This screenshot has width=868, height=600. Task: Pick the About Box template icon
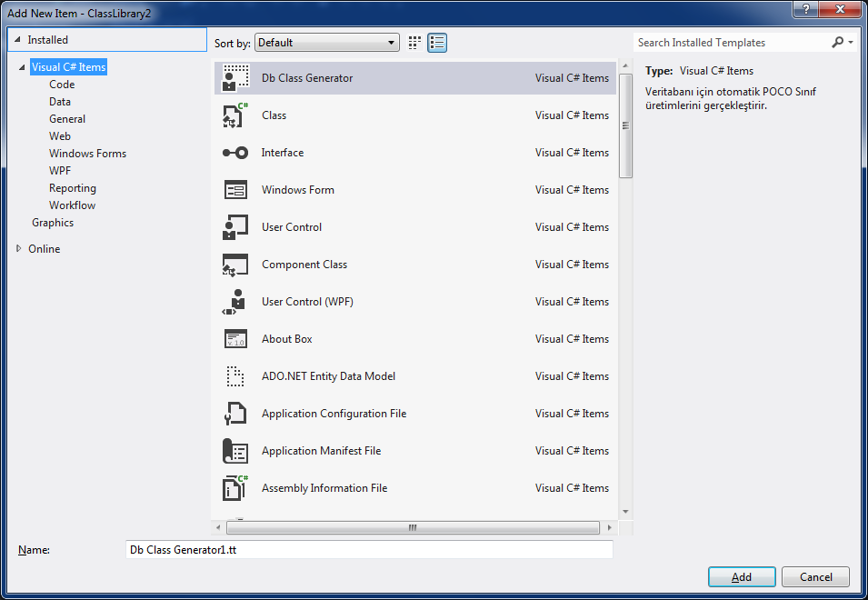pos(235,339)
